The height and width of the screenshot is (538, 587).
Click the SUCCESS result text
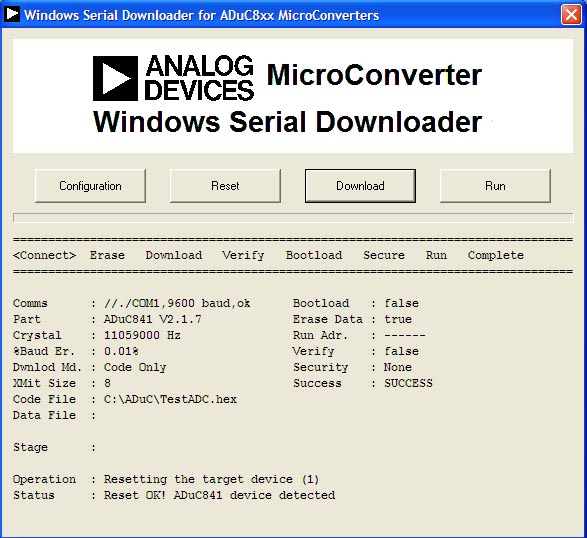pyautogui.click(x=408, y=383)
